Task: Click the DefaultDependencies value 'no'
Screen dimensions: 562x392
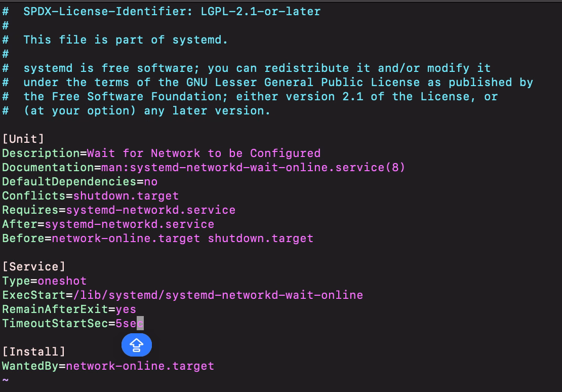Action: pyautogui.click(x=150, y=182)
